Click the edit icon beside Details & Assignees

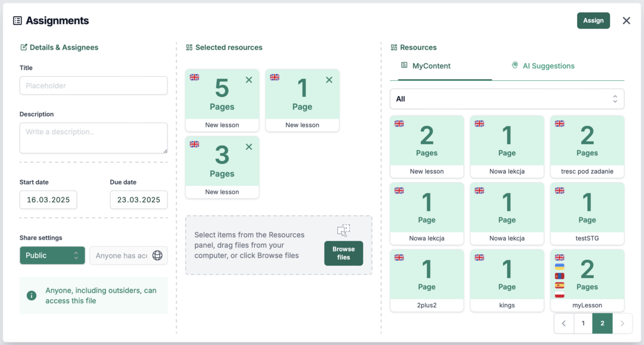(24, 47)
